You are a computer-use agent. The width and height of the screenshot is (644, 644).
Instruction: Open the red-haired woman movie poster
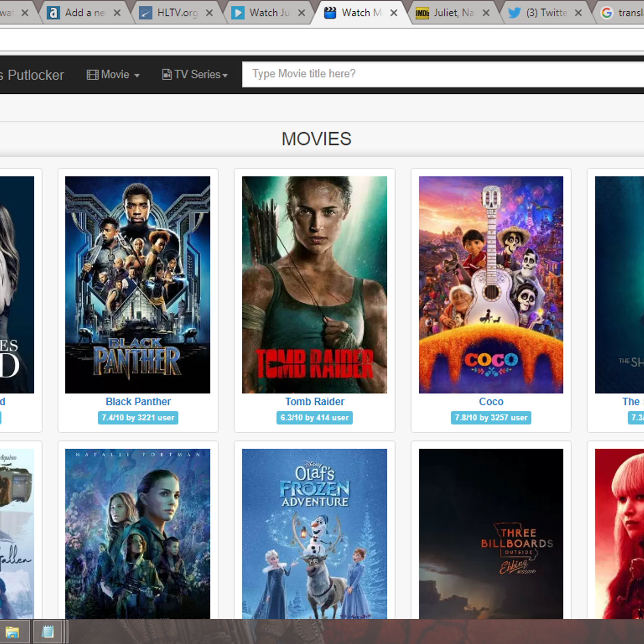pos(619,534)
